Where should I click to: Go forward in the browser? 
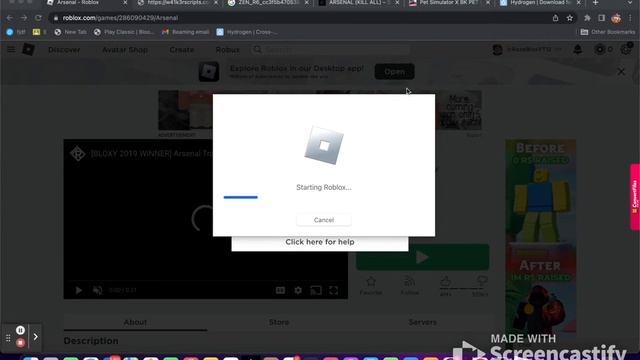pyautogui.click(x=24, y=18)
